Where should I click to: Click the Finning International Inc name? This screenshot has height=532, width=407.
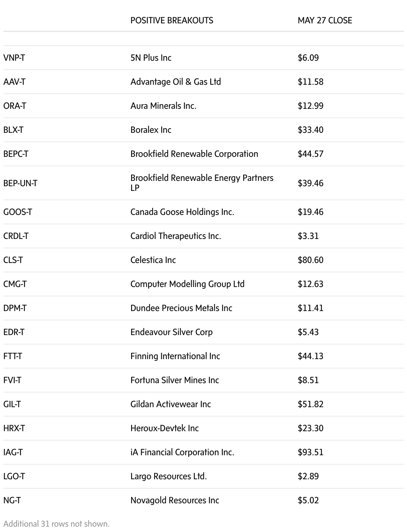tap(175, 356)
